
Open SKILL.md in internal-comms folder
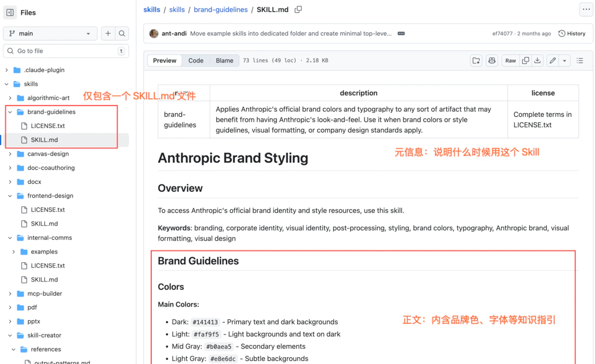point(45,279)
